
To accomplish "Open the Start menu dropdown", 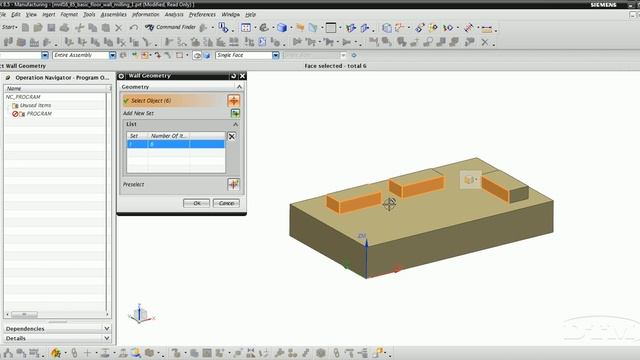I will (x=9, y=27).
